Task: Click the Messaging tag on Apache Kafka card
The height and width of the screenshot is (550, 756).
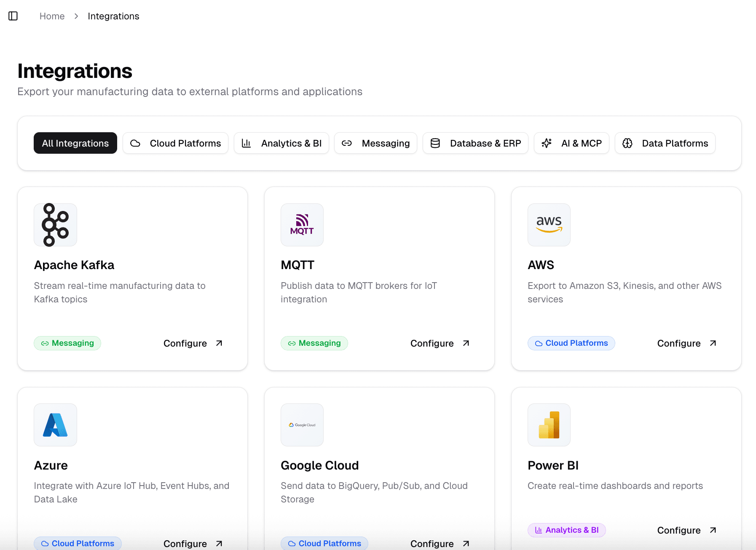Action: click(x=67, y=343)
